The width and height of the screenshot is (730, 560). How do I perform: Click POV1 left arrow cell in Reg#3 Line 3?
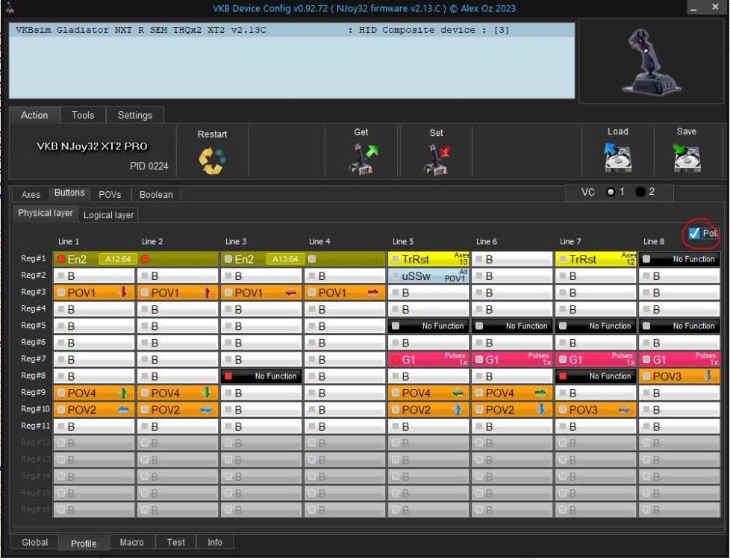[261, 293]
